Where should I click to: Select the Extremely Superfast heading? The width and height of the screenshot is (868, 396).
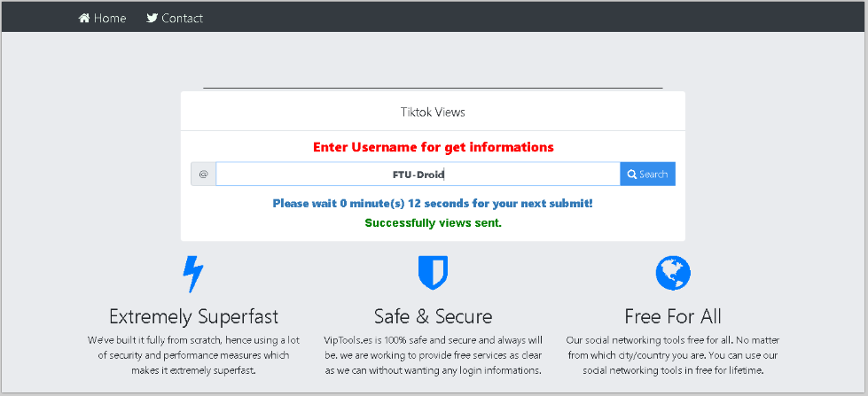point(193,316)
